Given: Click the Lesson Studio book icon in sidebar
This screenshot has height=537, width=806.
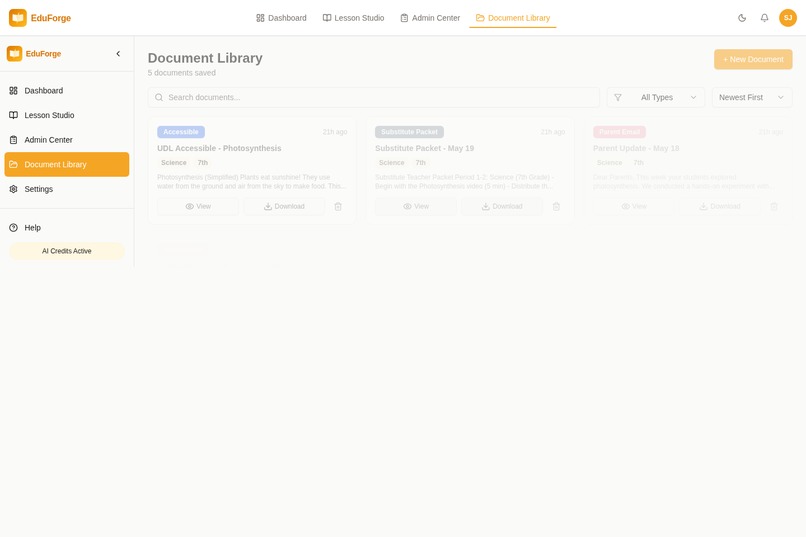Looking at the screenshot, I should pos(13,115).
